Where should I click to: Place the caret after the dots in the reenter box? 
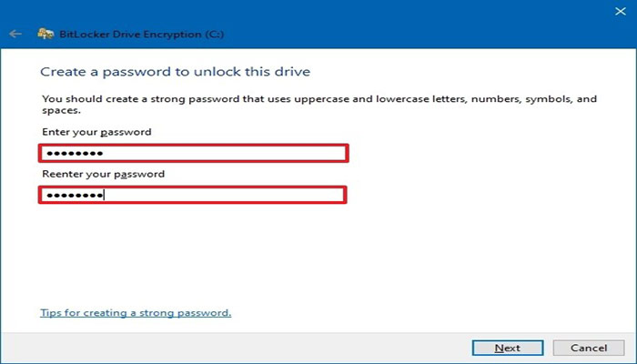coord(105,196)
